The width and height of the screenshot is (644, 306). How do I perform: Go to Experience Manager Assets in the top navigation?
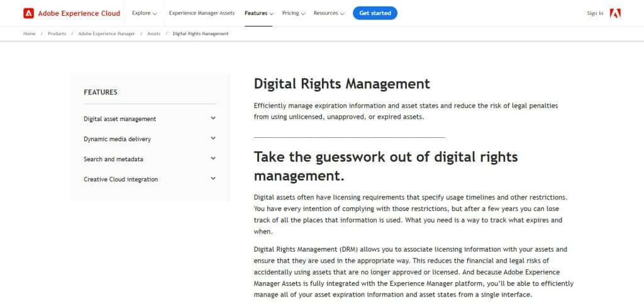pos(202,13)
